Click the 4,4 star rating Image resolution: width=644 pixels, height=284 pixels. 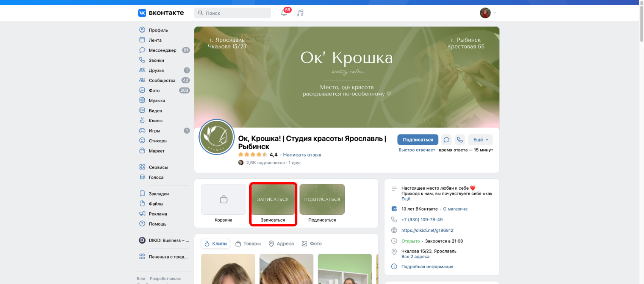pos(258,154)
